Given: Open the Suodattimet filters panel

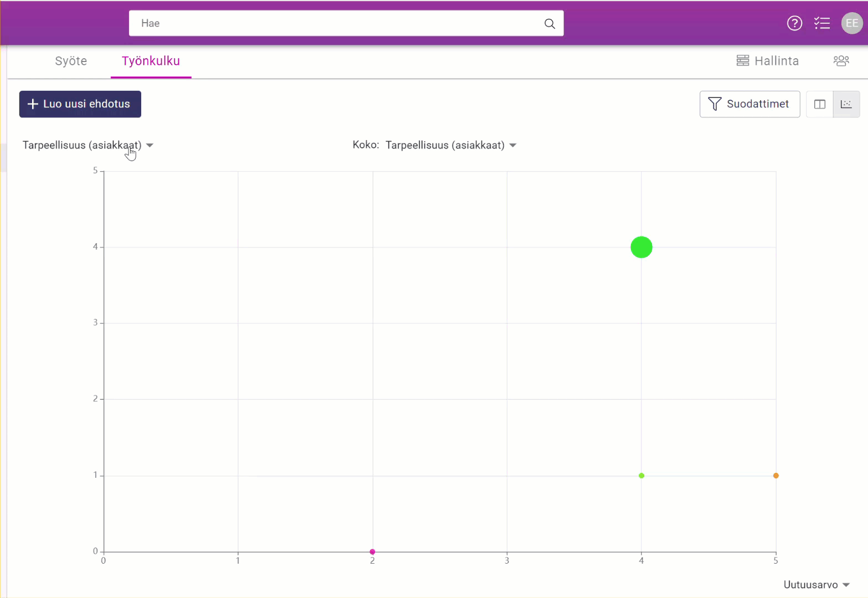Looking at the screenshot, I should (x=750, y=104).
